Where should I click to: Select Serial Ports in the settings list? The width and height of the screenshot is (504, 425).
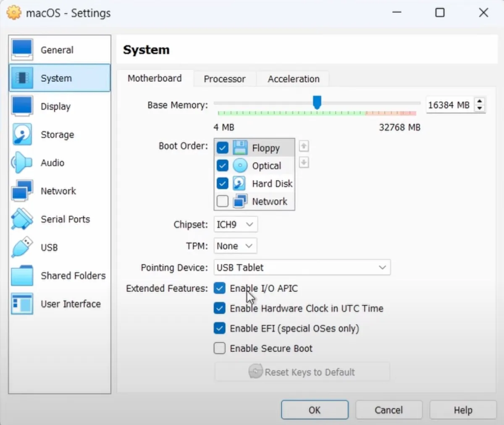pos(60,219)
